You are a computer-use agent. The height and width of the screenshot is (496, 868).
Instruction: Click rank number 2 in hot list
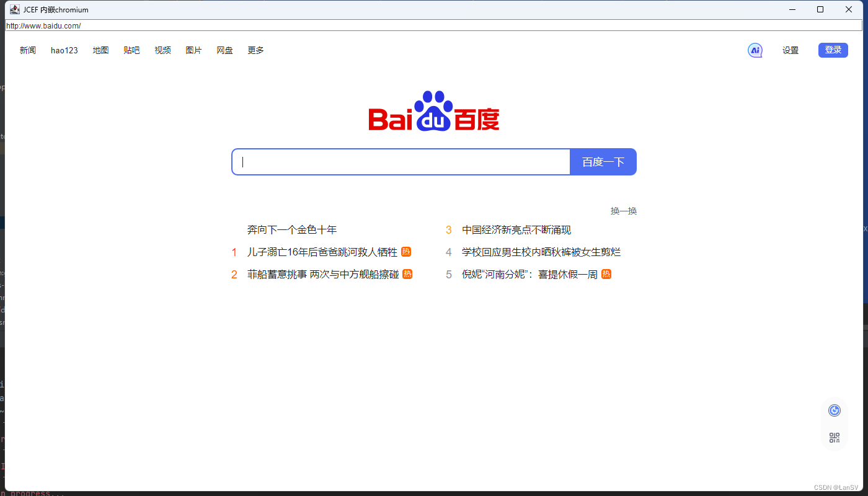[234, 275]
